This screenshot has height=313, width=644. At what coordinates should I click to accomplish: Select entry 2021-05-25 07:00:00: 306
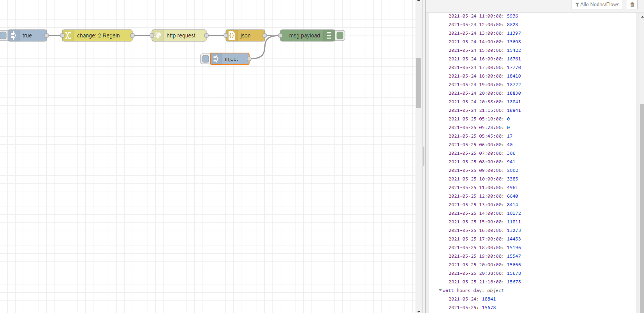482,153
